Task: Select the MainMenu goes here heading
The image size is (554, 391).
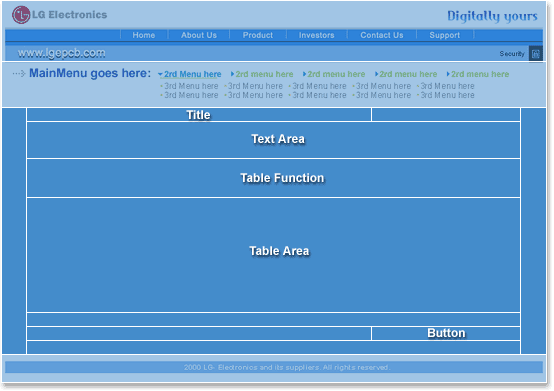Action: [x=90, y=73]
